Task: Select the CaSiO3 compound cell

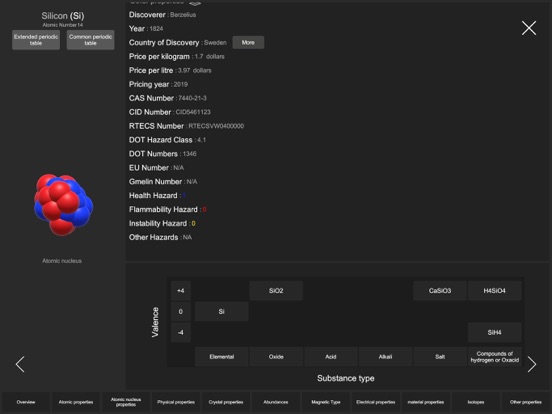Action: (440, 291)
